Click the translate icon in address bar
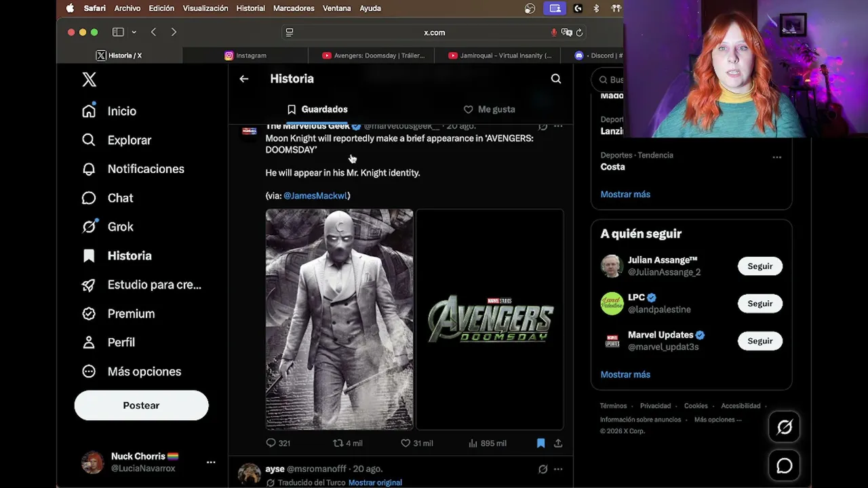868x488 pixels. point(567,33)
